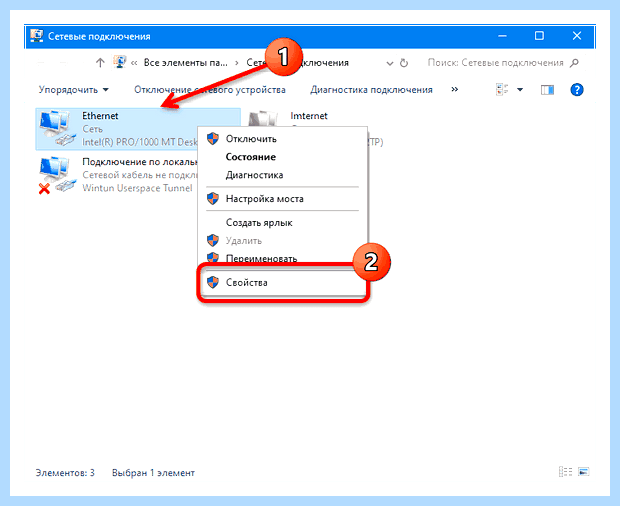
Task: Choose Диагностика in the context menu
Action: (282, 175)
